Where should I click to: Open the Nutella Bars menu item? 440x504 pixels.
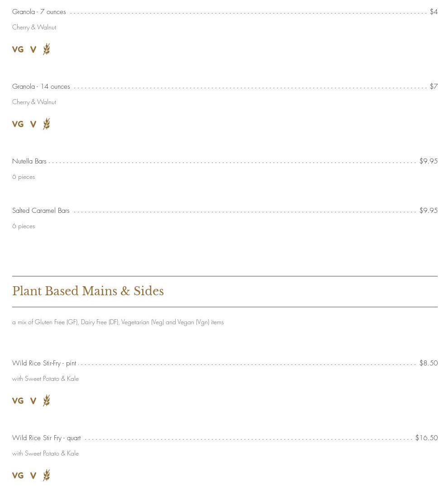(29, 161)
